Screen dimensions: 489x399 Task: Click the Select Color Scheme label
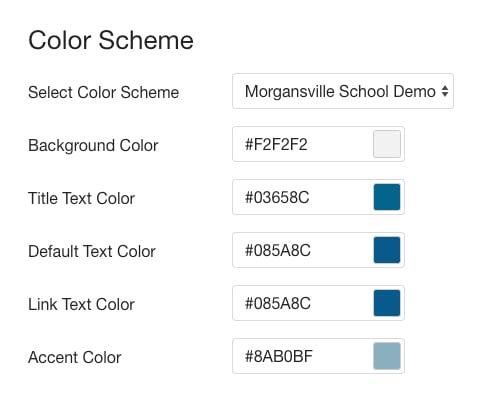point(104,92)
